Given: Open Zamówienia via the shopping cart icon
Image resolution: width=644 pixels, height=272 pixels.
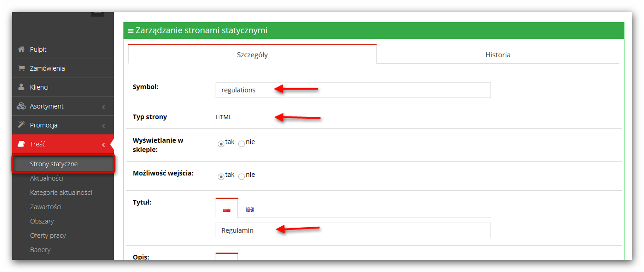Looking at the screenshot, I should coord(21,68).
